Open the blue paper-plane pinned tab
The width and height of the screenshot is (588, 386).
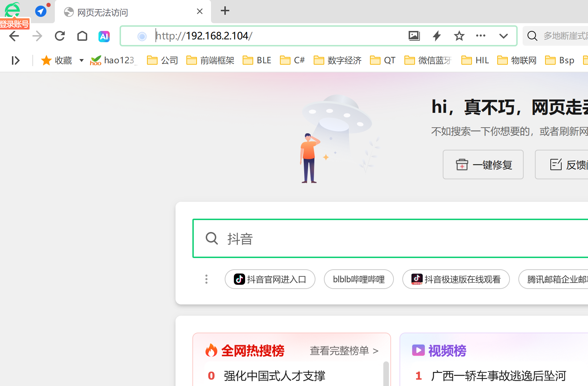click(41, 11)
